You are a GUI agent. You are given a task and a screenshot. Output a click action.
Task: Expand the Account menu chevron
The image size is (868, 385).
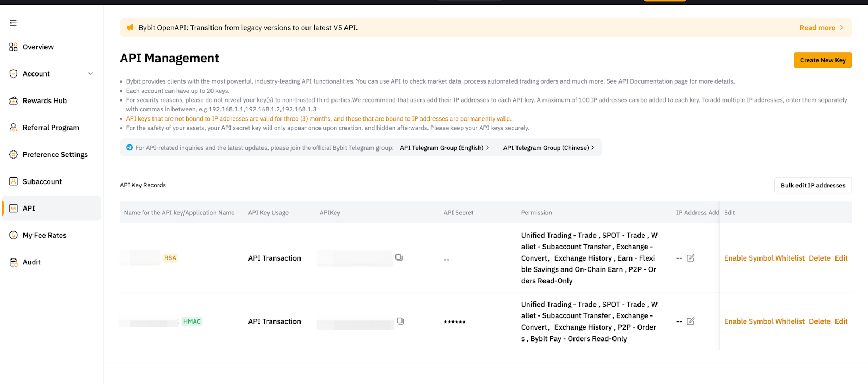click(x=91, y=74)
